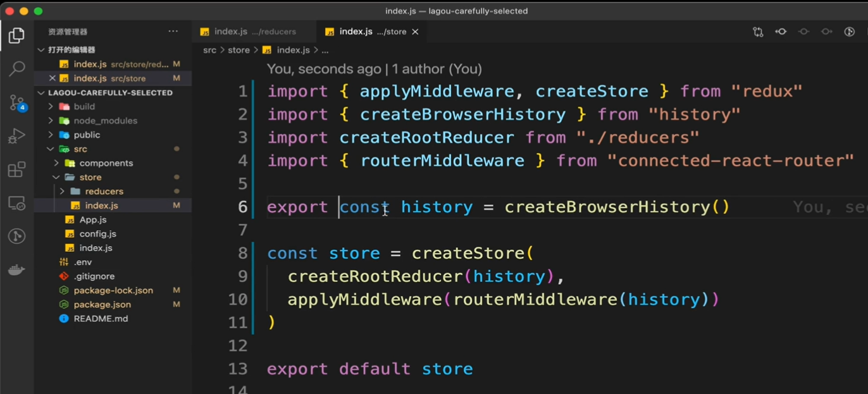Open the Explorer view in activity bar

click(16, 35)
